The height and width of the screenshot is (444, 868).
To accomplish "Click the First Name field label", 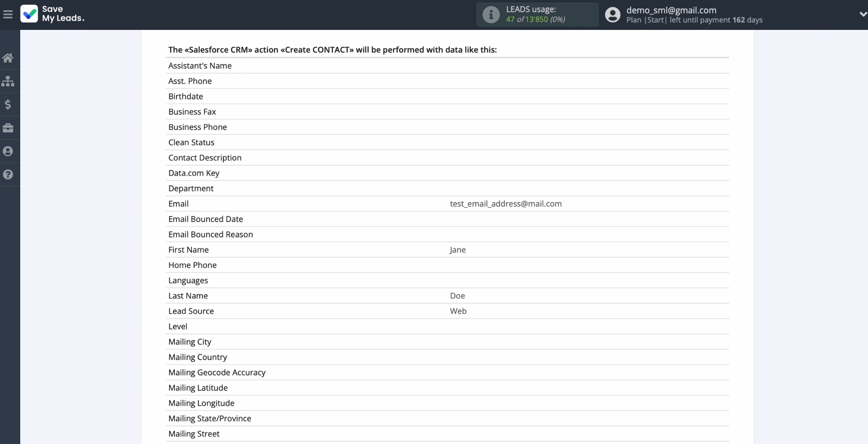I will [x=189, y=249].
